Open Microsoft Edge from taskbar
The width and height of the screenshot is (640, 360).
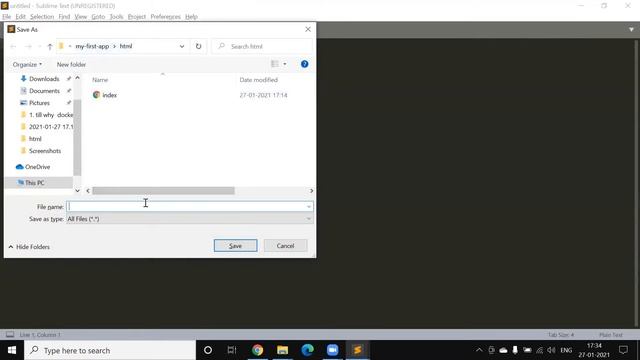pyautogui.click(x=307, y=350)
